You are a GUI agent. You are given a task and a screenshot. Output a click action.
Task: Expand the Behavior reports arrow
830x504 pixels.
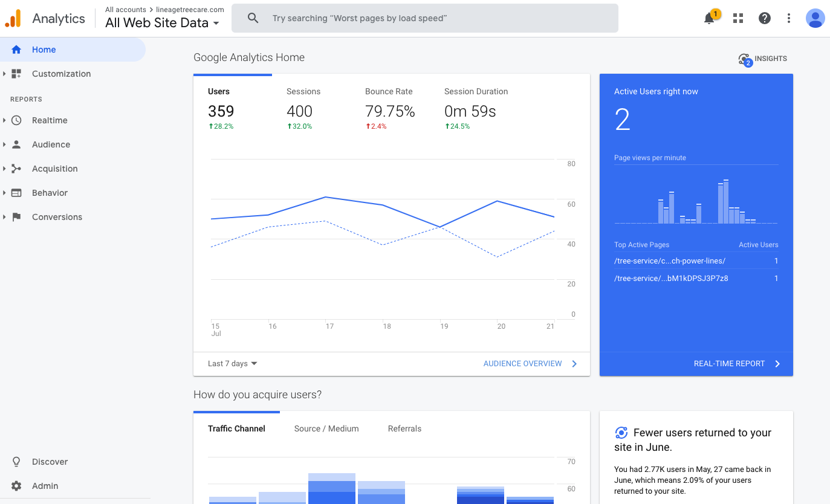point(4,193)
